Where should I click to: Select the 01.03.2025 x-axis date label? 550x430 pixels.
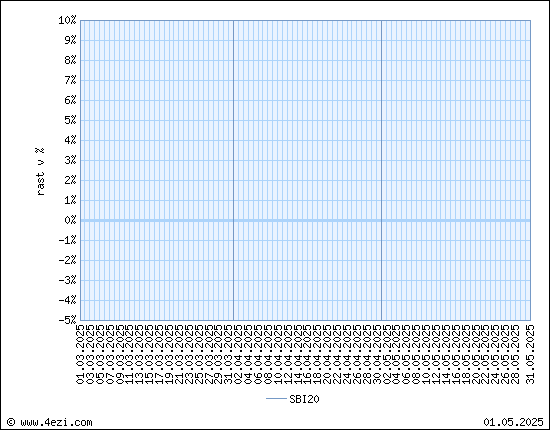point(80,354)
